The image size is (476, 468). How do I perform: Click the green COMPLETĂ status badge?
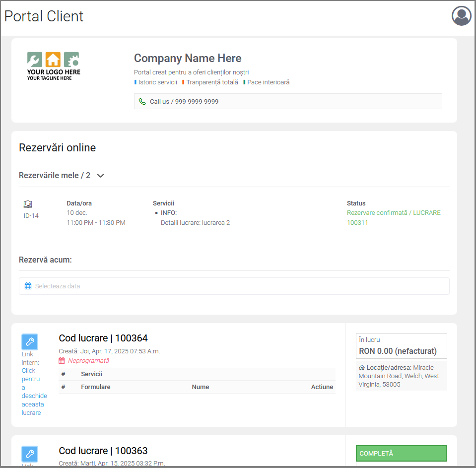(401, 453)
